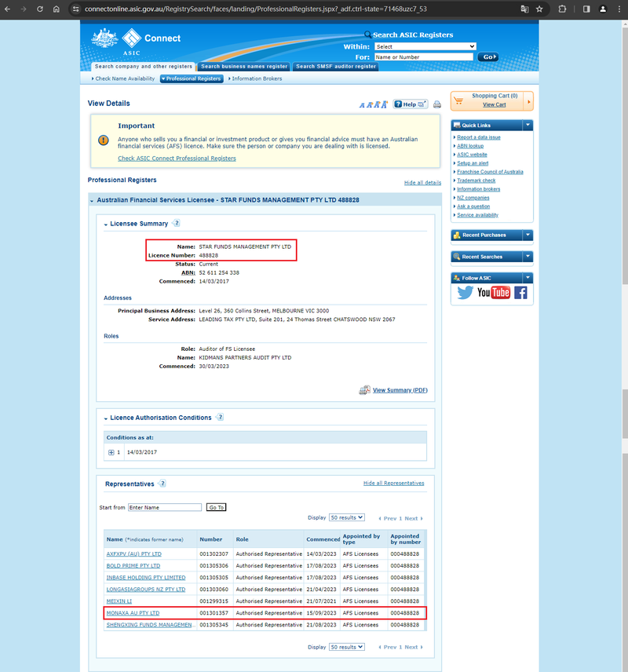The image size is (628, 672).
Task: Open Check Name Availability submenu
Action: [123, 79]
